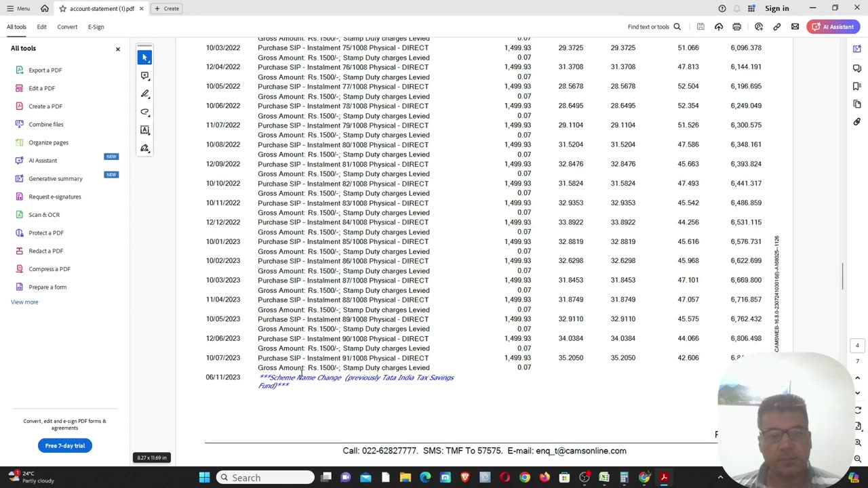Select Protect a PDF tool
Image resolution: width=868 pixels, height=488 pixels.
tap(45, 233)
